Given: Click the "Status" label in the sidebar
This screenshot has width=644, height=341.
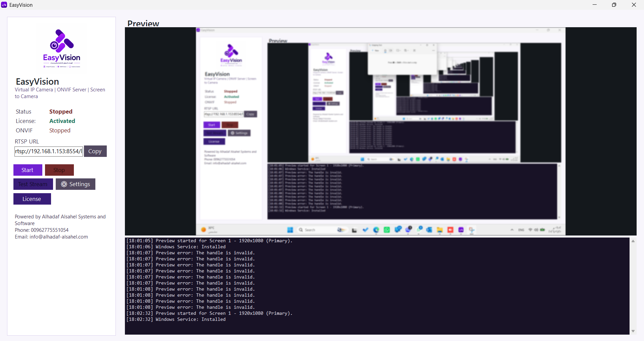Looking at the screenshot, I should tap(24, 112).
